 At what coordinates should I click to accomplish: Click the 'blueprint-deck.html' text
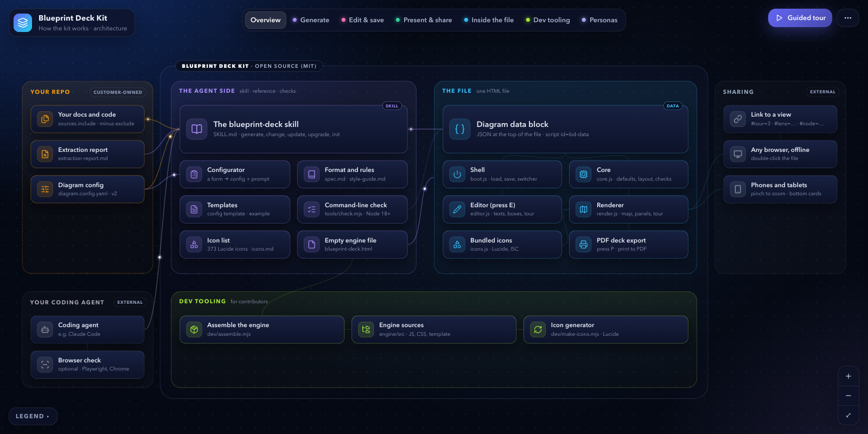coord(348,249)
